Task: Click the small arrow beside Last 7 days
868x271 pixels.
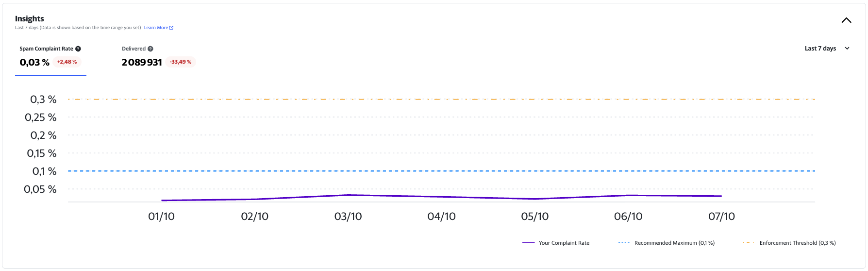Action: 847,49
